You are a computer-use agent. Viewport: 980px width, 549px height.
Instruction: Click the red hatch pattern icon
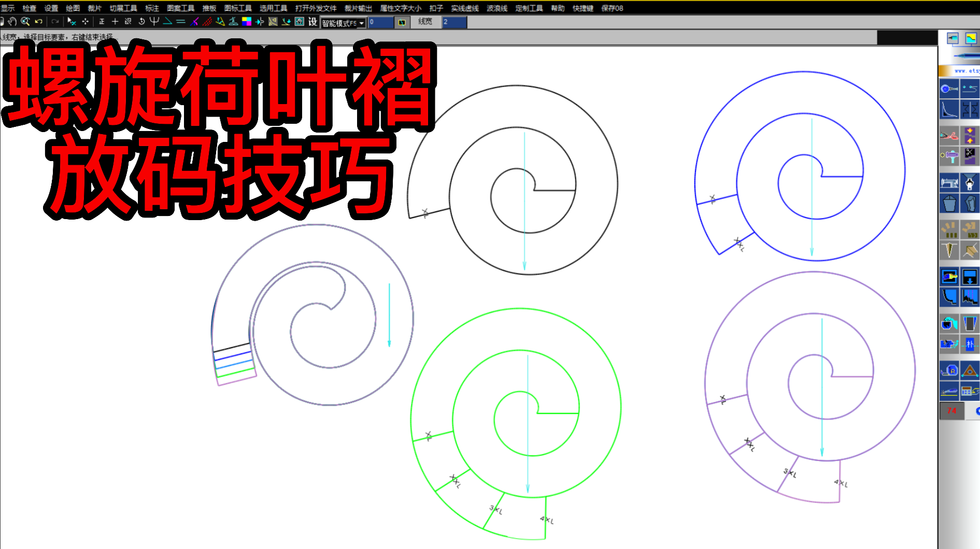(207, 21)
